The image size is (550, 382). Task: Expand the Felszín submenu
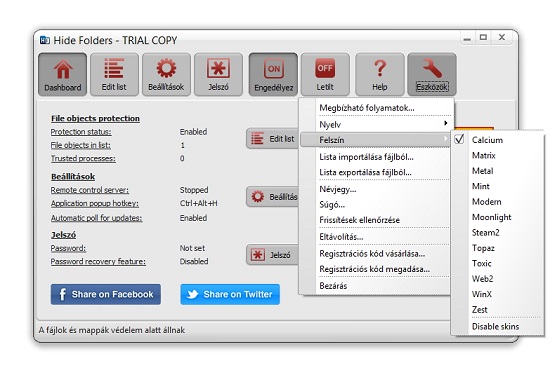click(375, 140)
